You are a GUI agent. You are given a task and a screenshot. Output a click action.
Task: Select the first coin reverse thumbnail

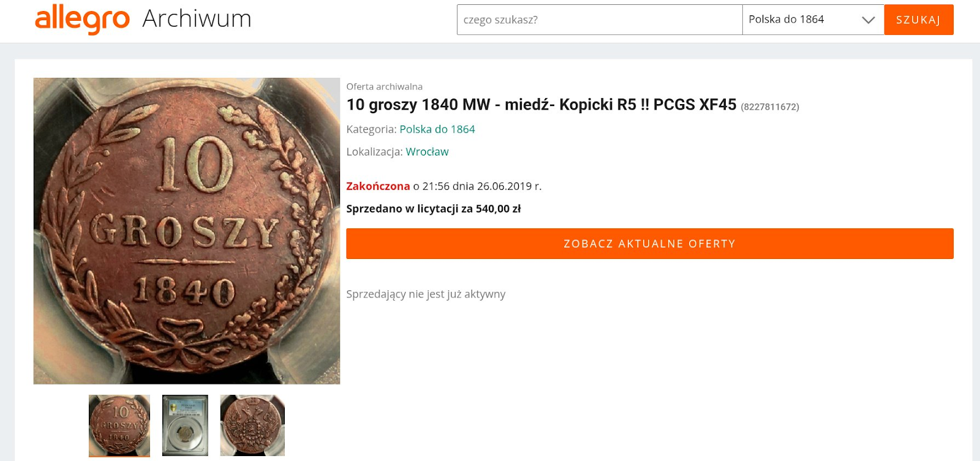pyautogui.click(x=119, y=425)
